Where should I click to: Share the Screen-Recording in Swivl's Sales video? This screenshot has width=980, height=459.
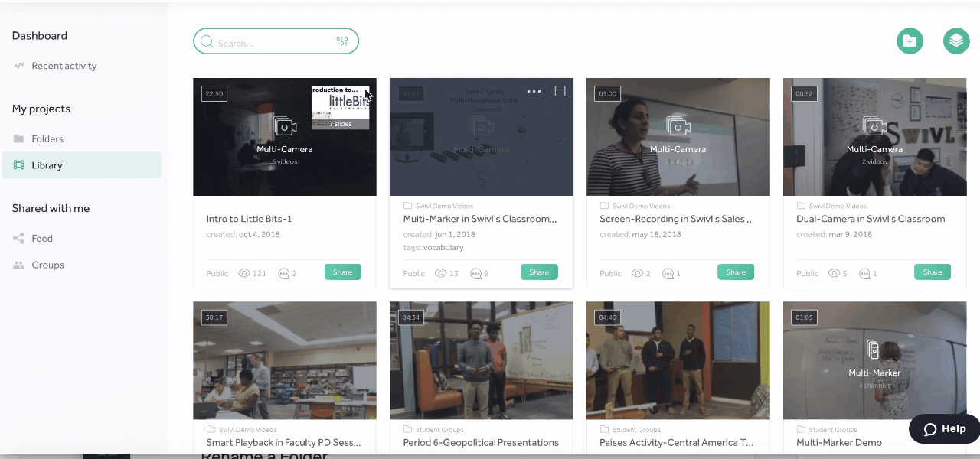click(735, 272)
